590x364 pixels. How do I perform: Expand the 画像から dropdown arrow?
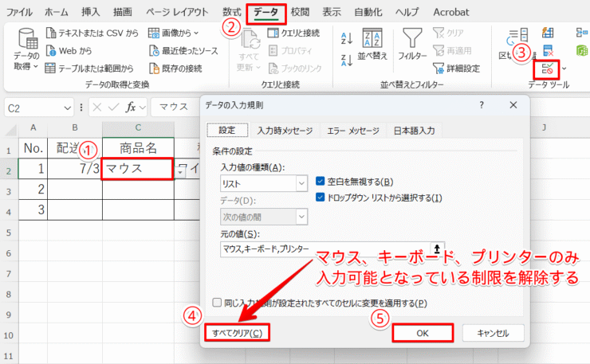point(196,33)
